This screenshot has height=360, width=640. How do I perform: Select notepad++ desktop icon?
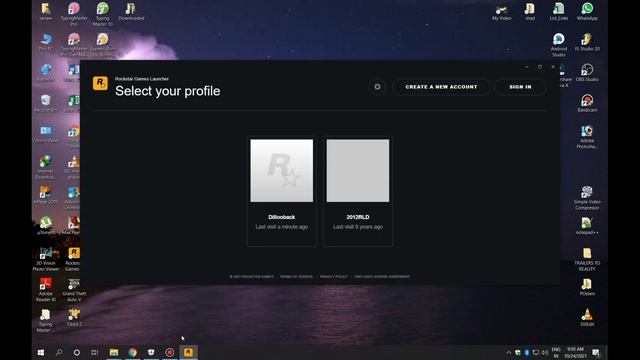point(587,226)
